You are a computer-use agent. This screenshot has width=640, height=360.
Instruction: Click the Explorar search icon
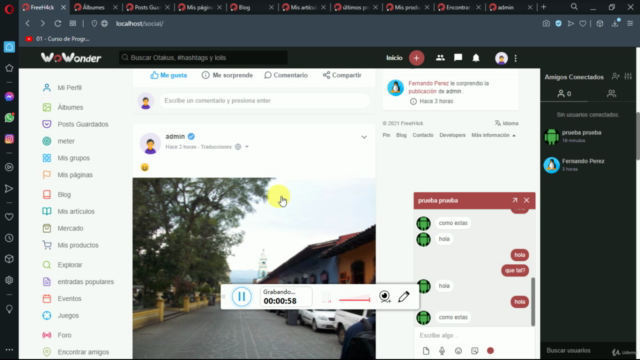pyautogui.click(x=47, y=265)
